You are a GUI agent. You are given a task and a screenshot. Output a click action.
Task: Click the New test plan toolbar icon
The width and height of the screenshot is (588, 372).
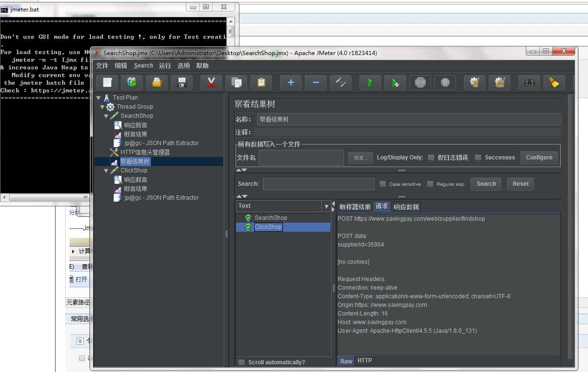click(x=107, y=82)
